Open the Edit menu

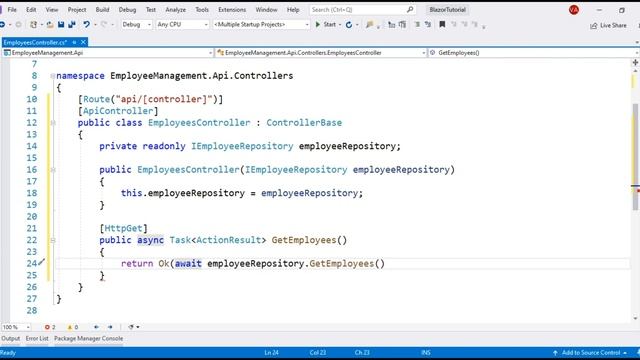click(x=31, y=9)
